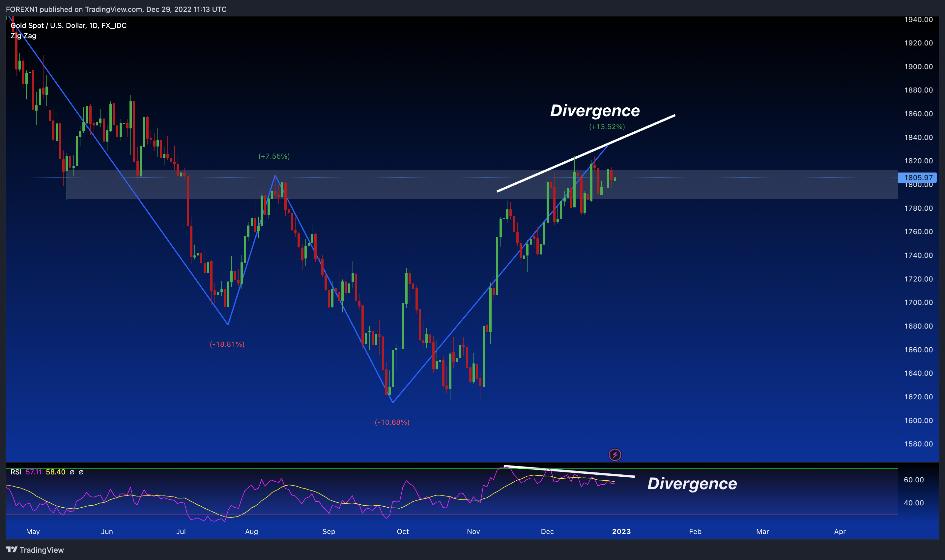
Task: Click the 1700.00 price axis label
Action: [x=918, y=303]
